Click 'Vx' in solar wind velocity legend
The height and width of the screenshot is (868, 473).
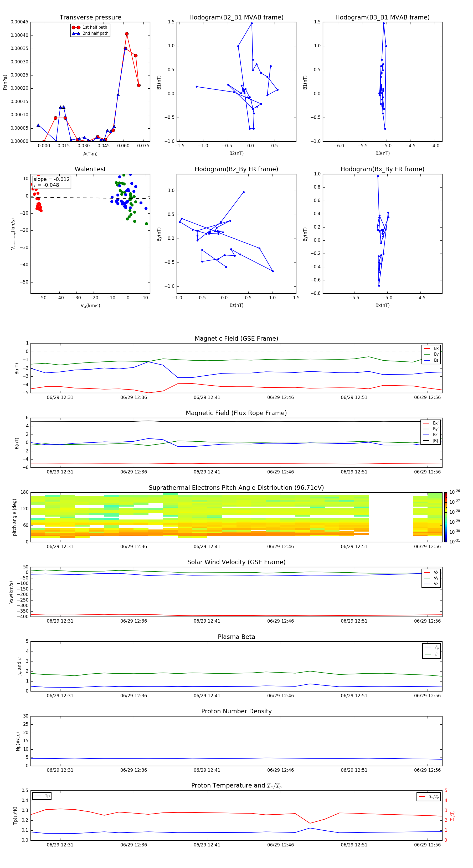(x=431, y=573)
